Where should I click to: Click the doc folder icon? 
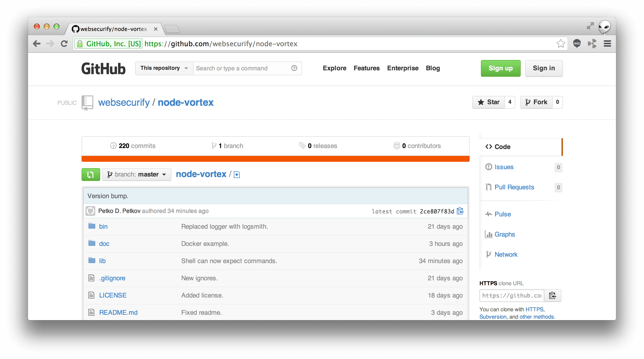[92, 243]
